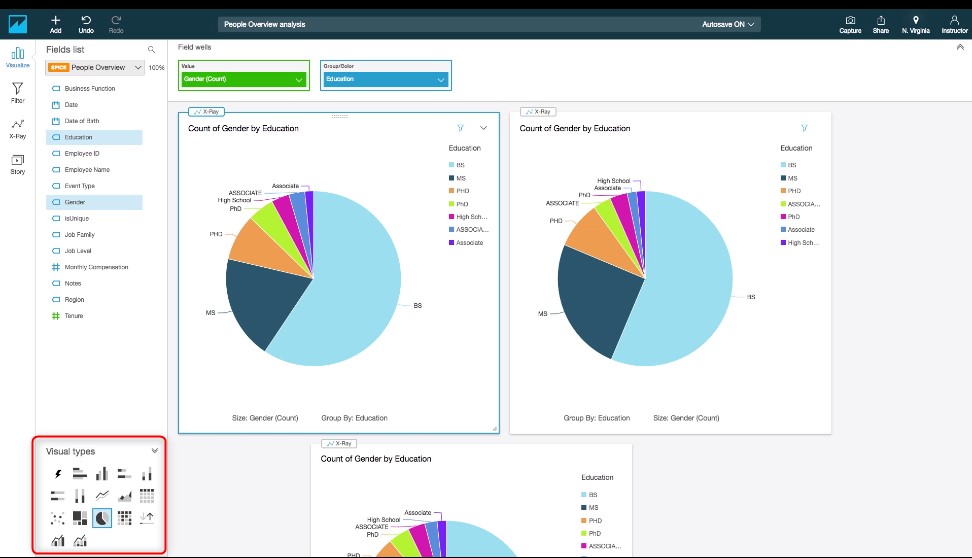This screenshot has width=972, height=558.
Task: Select the Education field in Fields list
Action: click(x=94, y=137)
